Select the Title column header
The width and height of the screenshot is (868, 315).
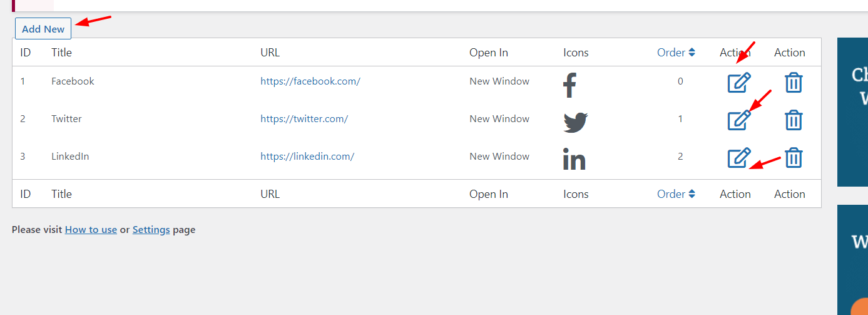tap(61, 53)
